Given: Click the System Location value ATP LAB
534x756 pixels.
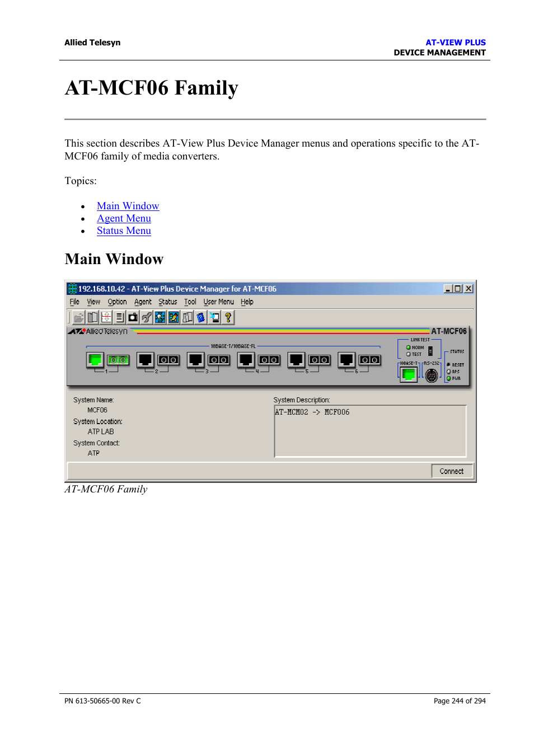Looking at the screenshot, I should click(x=101, y=432).
